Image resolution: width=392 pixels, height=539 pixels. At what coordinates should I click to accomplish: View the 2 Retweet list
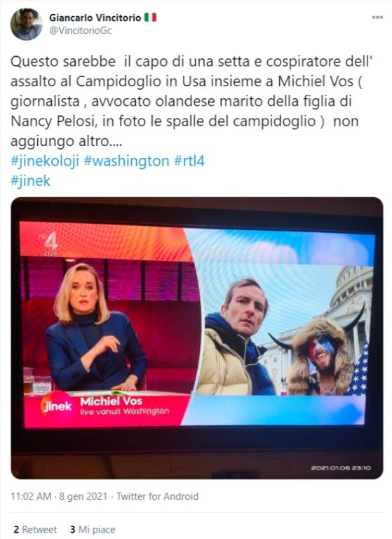pyautogui.click(x=35, y=530)
